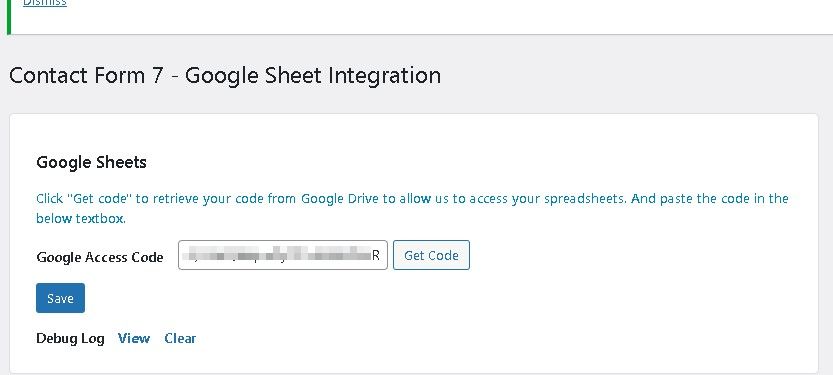
Task: Click the Google Access Code label
Action: pos(100,257)
